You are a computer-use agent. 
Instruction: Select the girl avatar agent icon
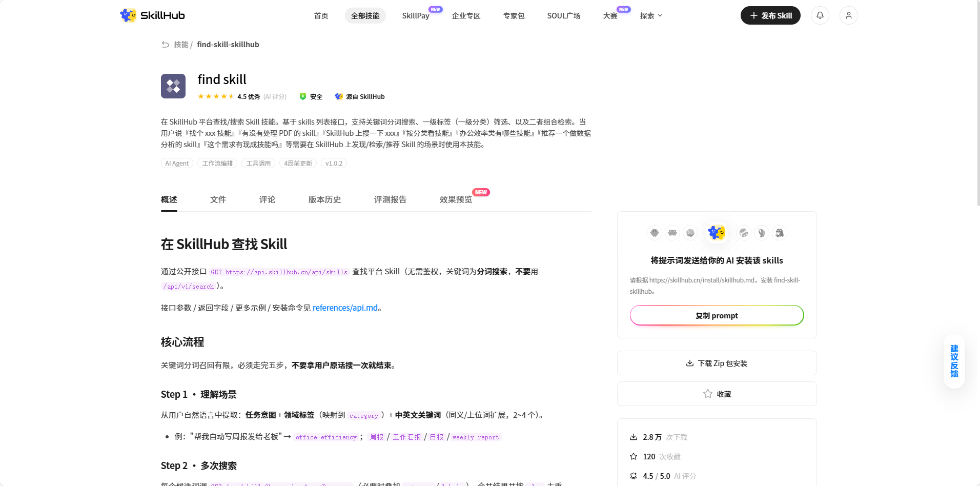coord(780,233)
